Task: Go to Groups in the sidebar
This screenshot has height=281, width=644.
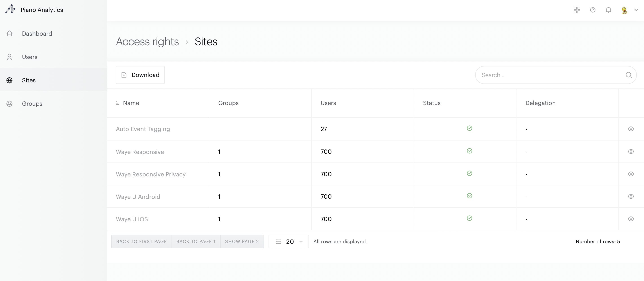Action: click(32, 104)
